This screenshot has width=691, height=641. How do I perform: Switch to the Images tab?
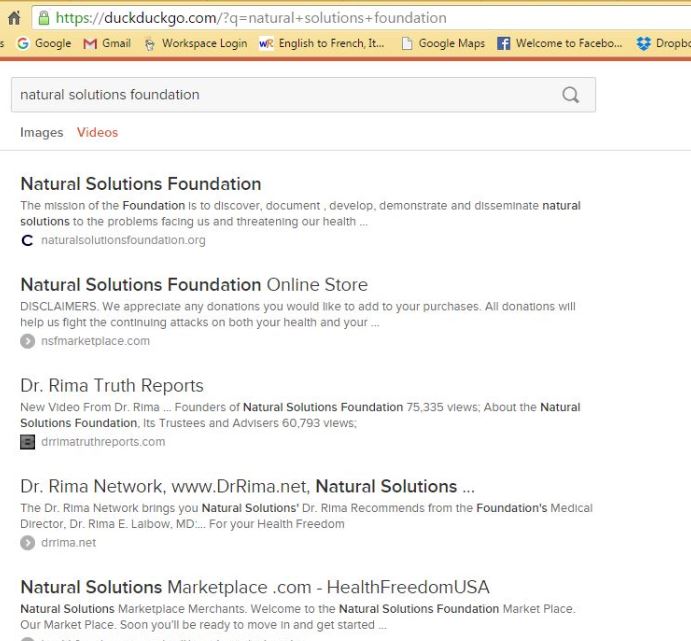(41, 133)
